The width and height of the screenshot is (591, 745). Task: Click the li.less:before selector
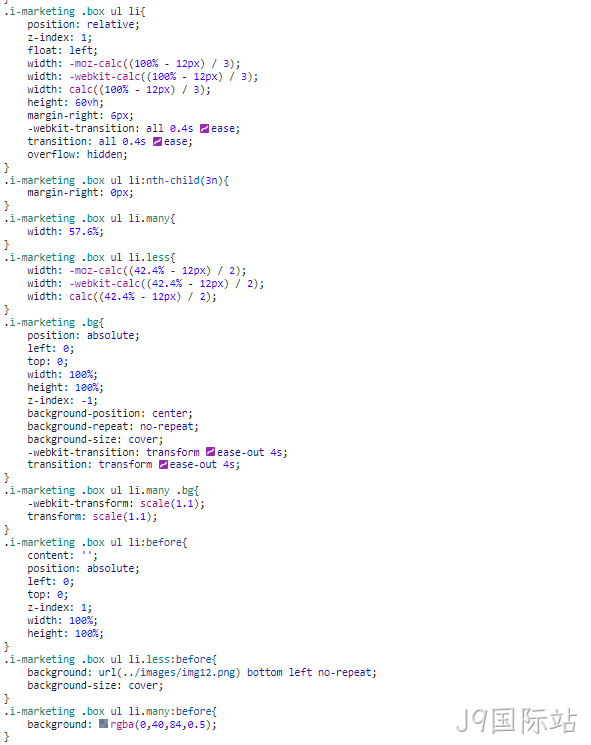[170, 659]
